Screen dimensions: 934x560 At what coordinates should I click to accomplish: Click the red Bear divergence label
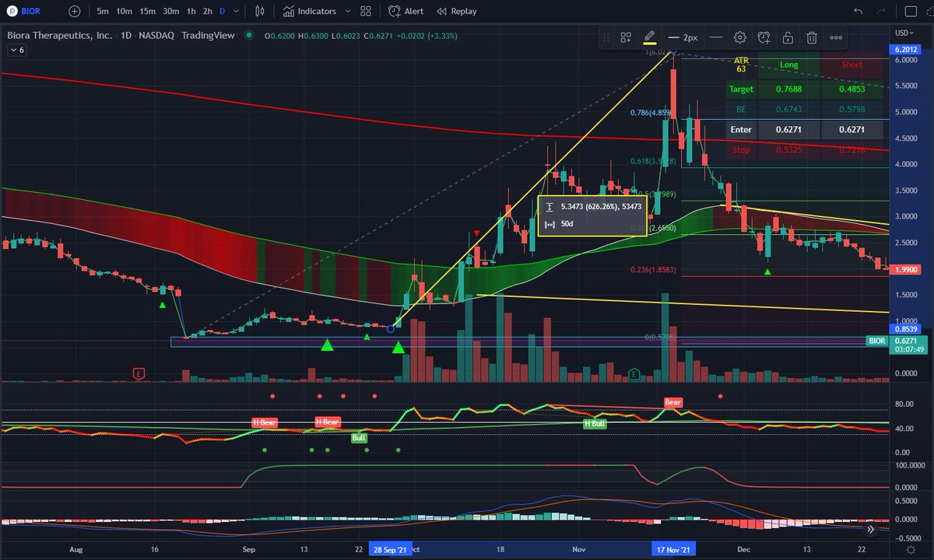[x=673, y=402]
